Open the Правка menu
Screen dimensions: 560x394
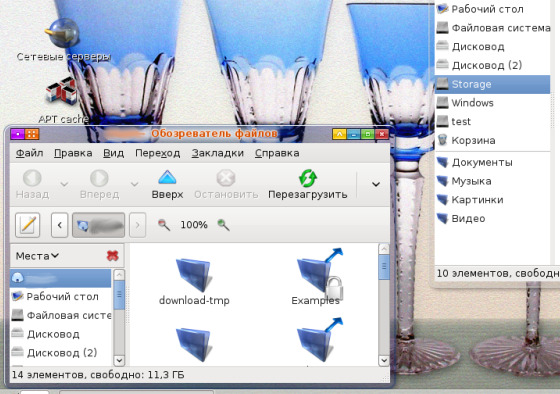[73, 153]
